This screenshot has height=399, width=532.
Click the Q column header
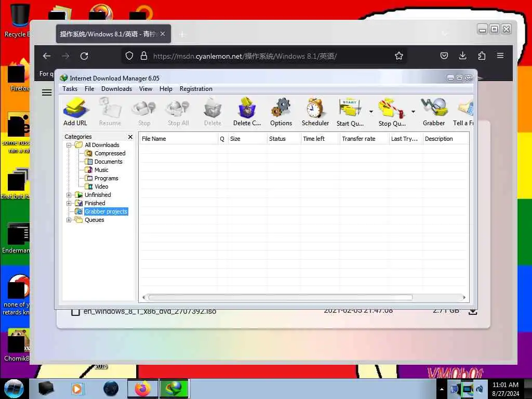[x=222, y=139]
